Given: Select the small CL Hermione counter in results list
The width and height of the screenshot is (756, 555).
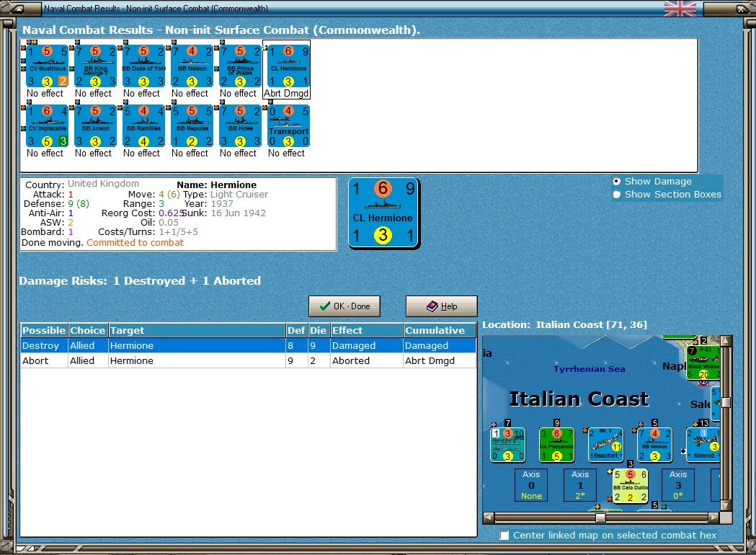Looking at the screenshot, I should click(x=288, y=66).
